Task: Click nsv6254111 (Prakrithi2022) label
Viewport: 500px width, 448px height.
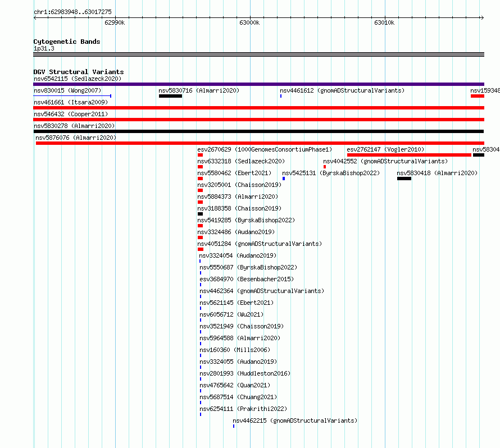Action: point(243,409)
